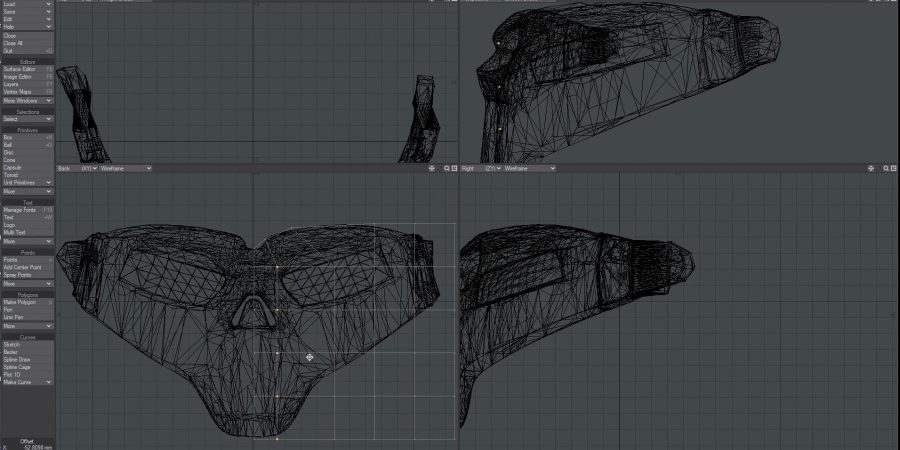
Task: Change Wireframe mode in Back viewport
Action: tap(126, 168)
